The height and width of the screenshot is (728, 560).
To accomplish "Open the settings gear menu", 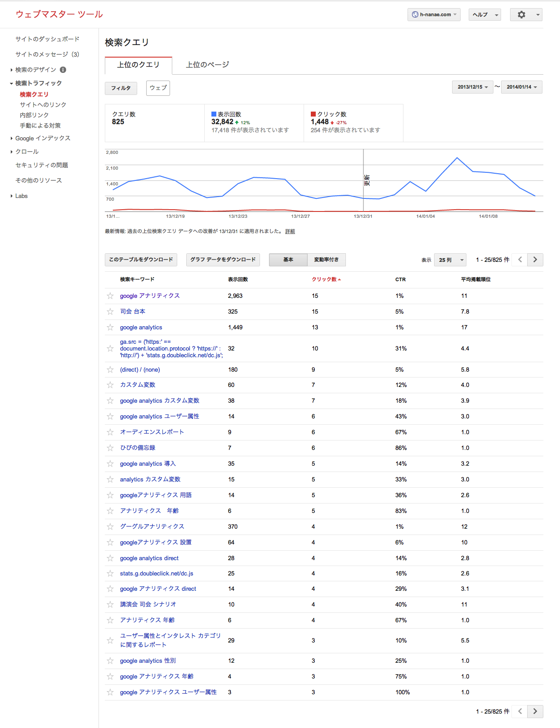I will click(x=526, y=14).
